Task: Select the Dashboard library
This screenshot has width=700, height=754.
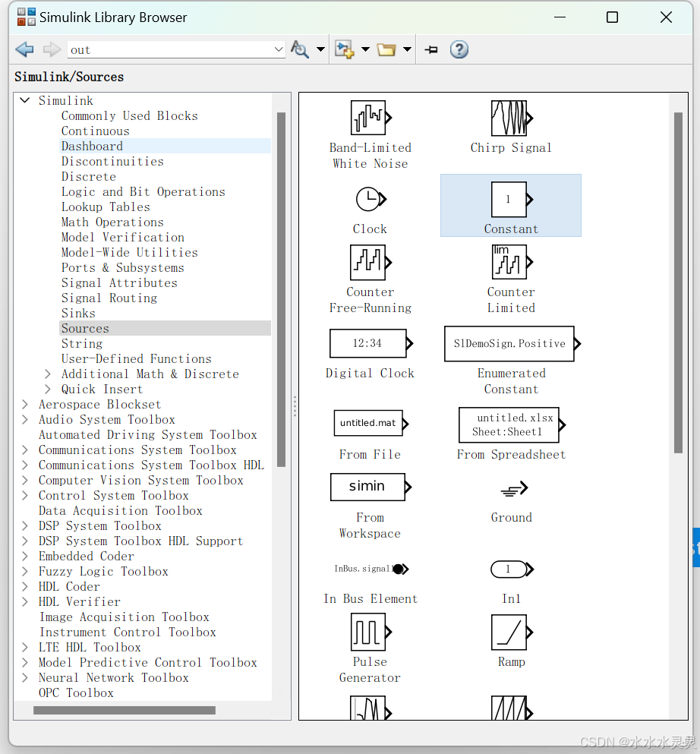Action: [x=92, y=147]
